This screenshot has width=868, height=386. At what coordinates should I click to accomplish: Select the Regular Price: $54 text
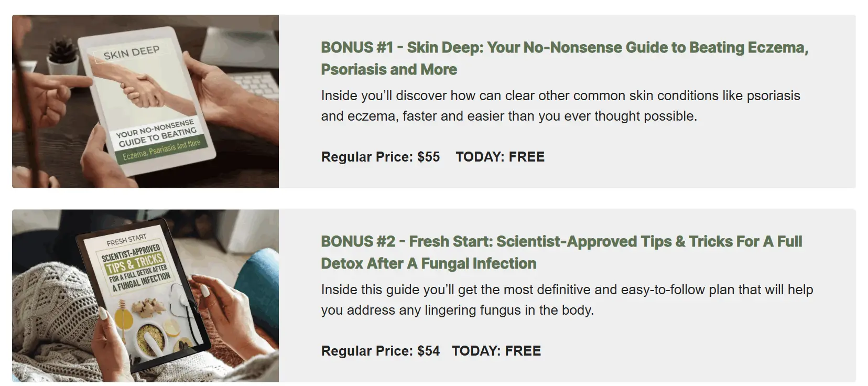[380, 351]
